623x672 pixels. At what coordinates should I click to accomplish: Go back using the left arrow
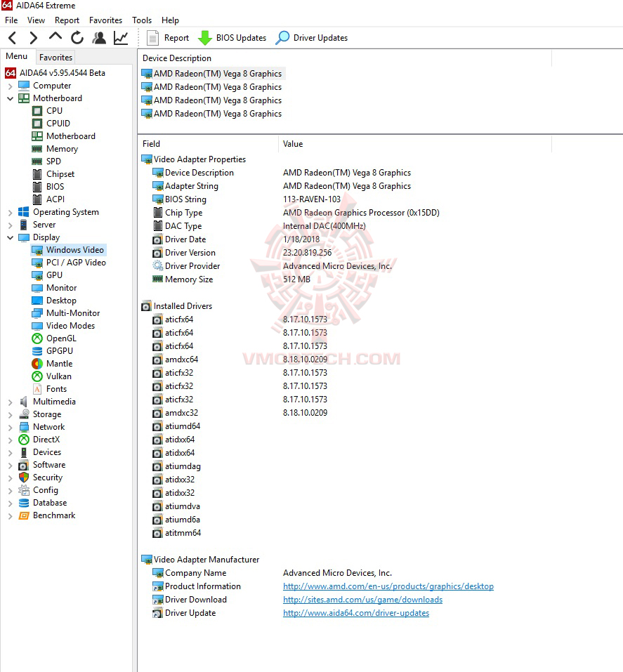[13, 38]
